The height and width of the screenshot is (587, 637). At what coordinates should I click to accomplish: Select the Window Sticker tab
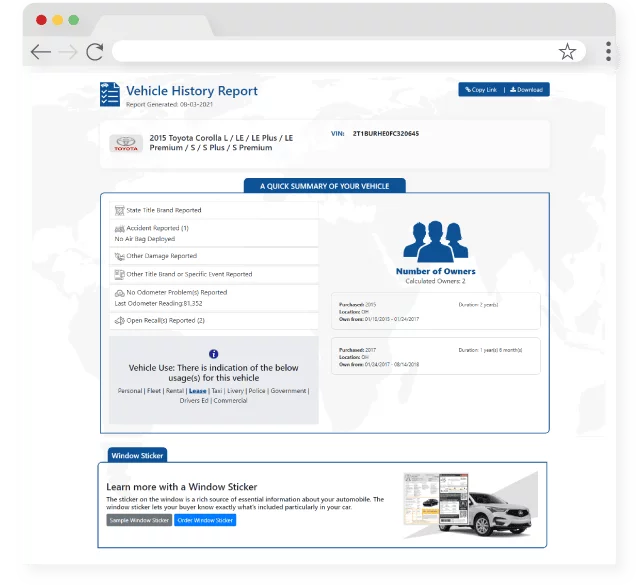pos(137,455)
